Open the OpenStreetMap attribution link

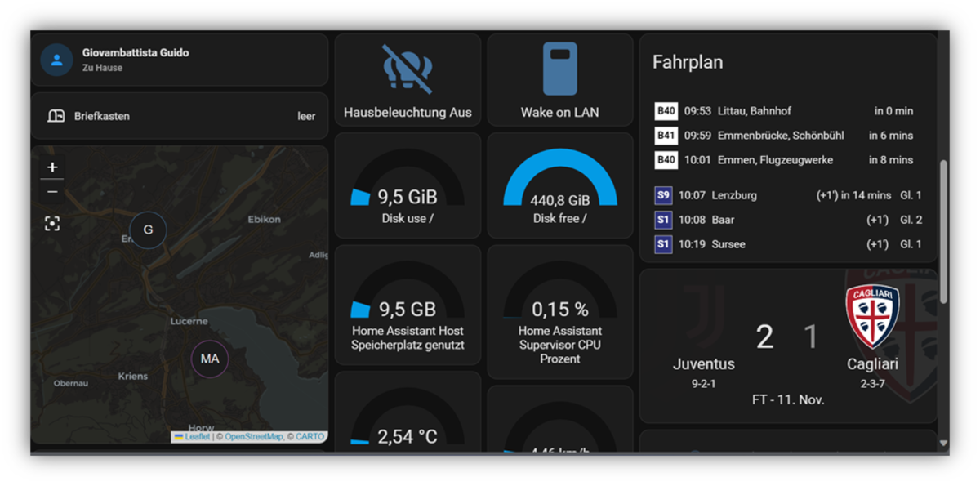(253, 437)
